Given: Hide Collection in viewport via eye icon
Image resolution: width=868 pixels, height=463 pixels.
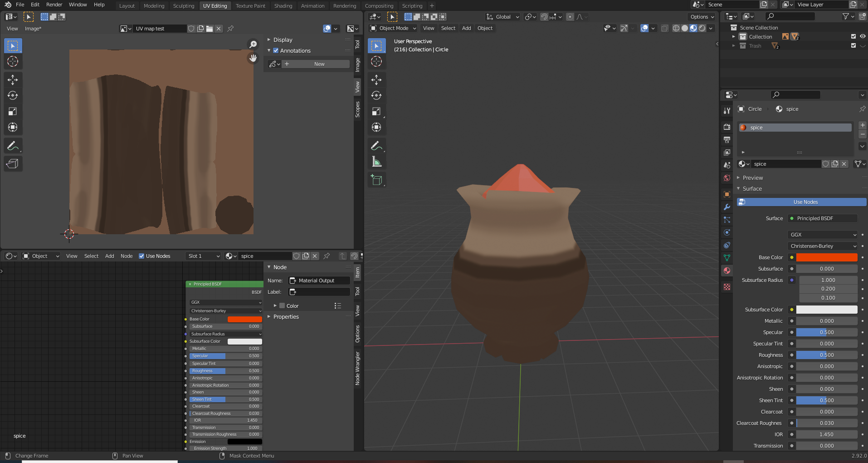Looking at the screenshot, I should coord(863,37).
